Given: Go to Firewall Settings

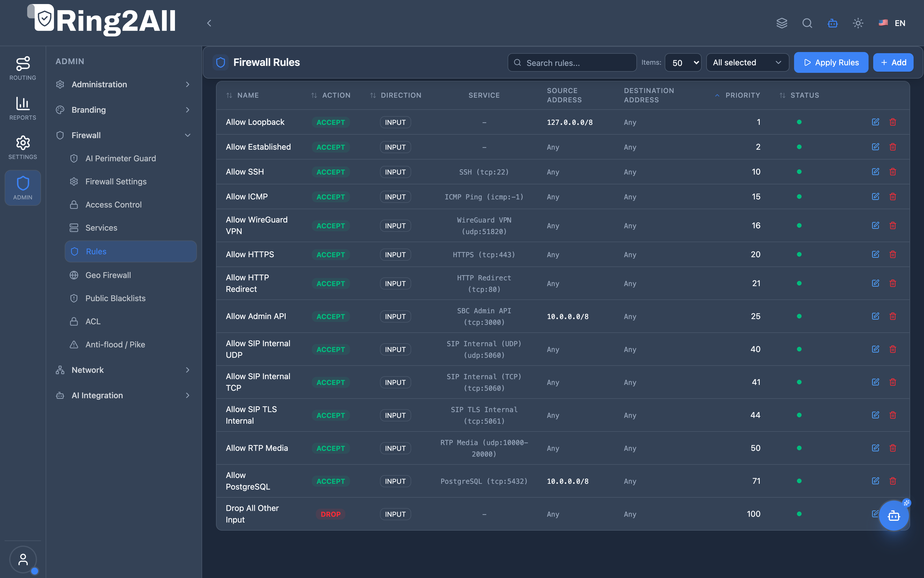Looking at the screenshot, I should [x=131, y=181].
